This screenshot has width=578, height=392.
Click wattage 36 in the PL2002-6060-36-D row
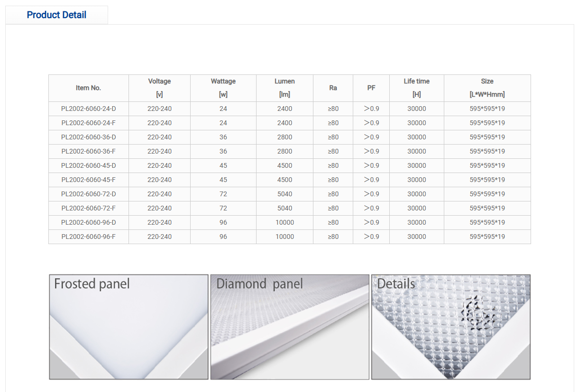[x=223, y=137]
